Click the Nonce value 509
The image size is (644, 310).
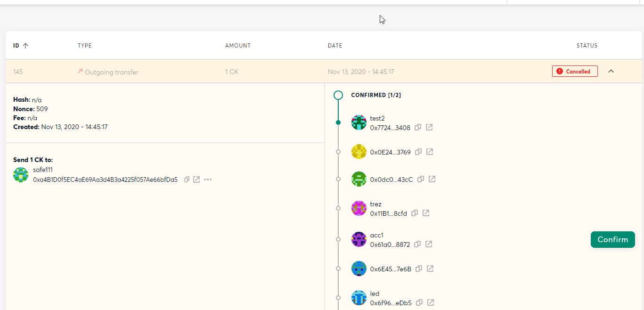[x=42, y=109]
